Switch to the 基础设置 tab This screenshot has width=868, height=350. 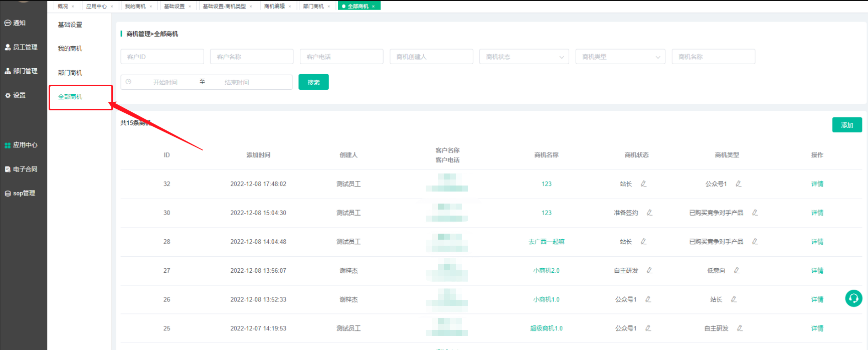[x=174, y=7]
